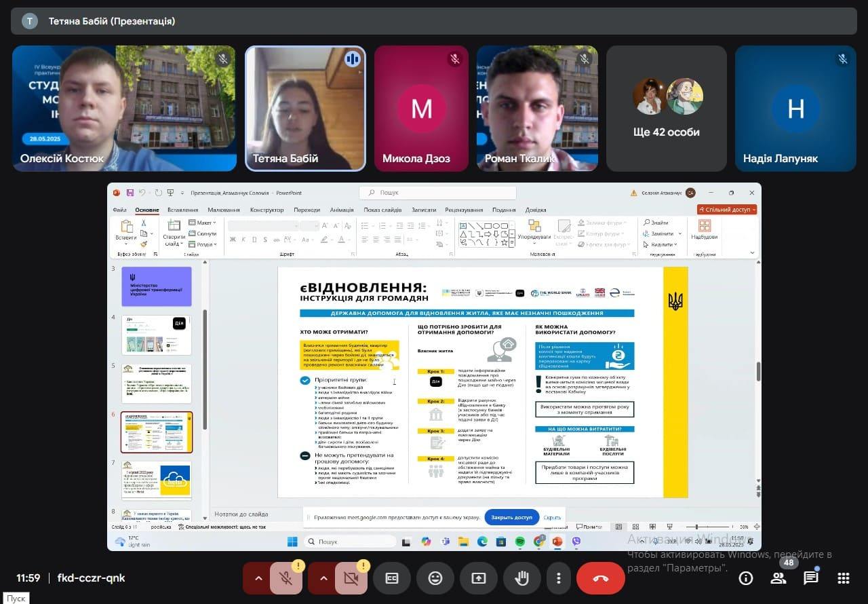This screenshot has width=868, height=604.
Task: Toggle closed captions in Meet
Action: pyautogui.click(x=392, y=578)
